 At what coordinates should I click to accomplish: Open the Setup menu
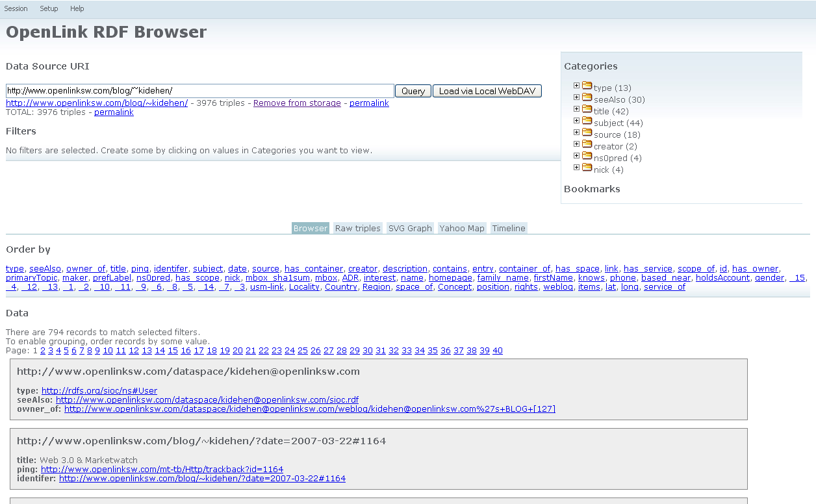pos(49,8)
